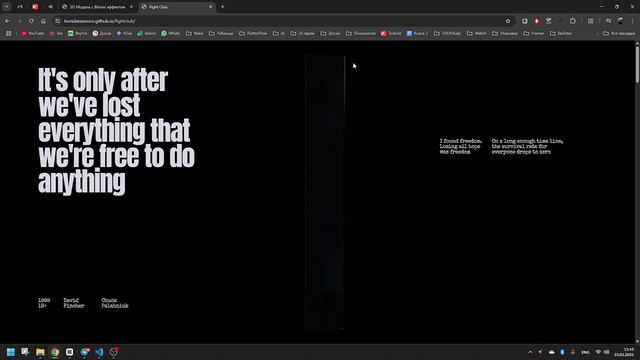Bookmark this page with star icon
Viewport: 640px width, 360px height.
pyautogui.click(x=508, y=21)
